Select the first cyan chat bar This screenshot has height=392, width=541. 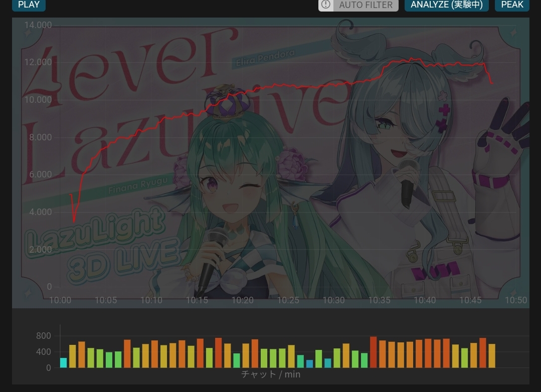(x=64, y=362)
